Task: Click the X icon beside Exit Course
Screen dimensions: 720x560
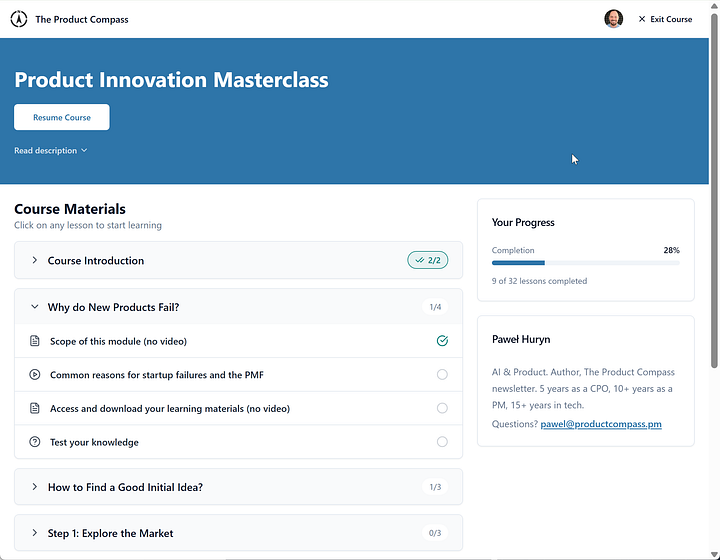Action: [x=642, y=19]
